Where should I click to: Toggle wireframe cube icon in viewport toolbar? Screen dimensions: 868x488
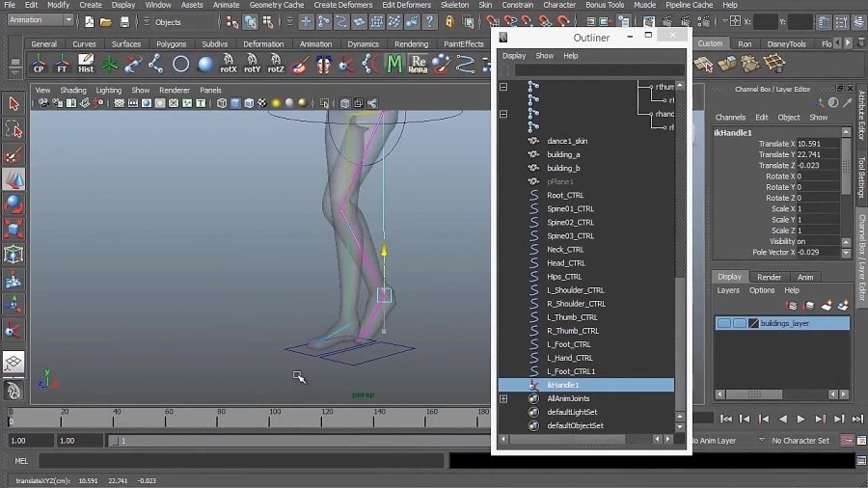tap(222, 103)
